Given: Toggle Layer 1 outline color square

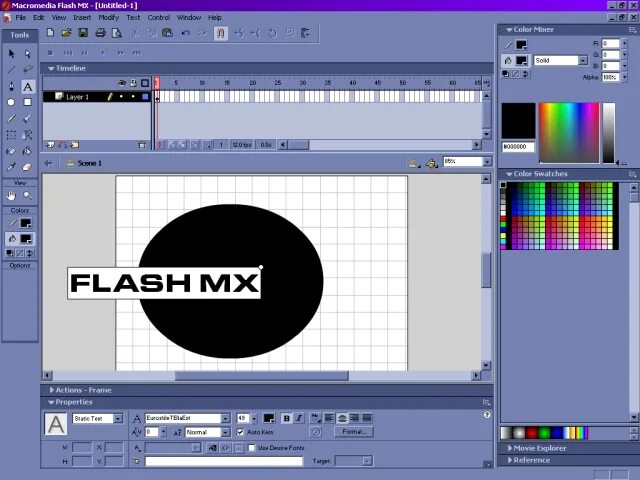Looking at the screenshot, I should (145, 97).
